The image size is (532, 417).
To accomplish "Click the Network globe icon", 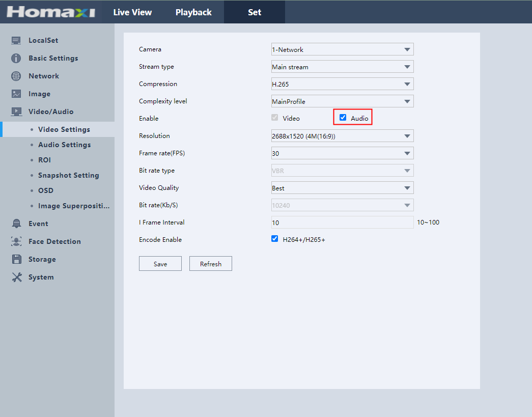I will point(16,76).
